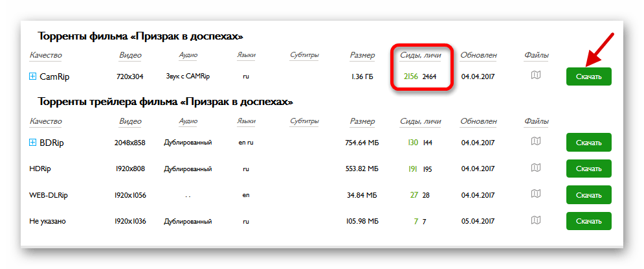Click Субтитры header in trailer torrents table
Screen dimensions: 644x269
(x=304, y=121)
